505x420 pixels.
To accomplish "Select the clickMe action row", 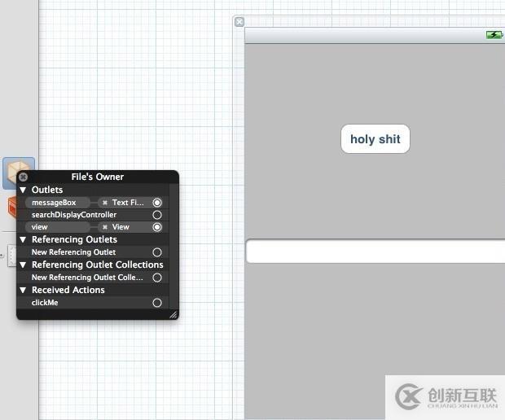I will coord(93,303).
